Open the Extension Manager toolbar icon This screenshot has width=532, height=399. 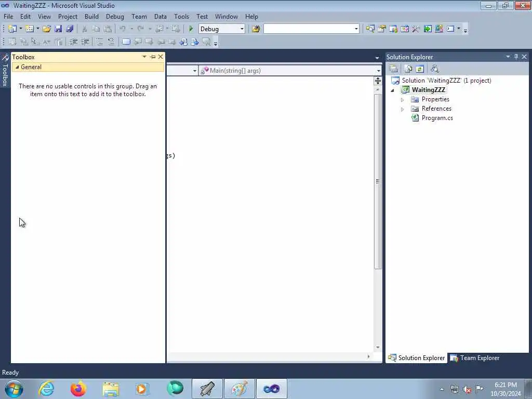click(438, 29)
